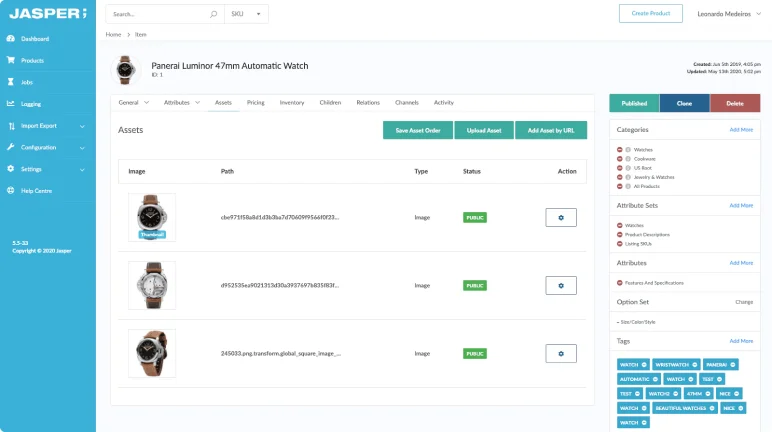772x432 pixels.
Task: Open the Dashboard icon in the sidebar
Action: (10, 38)
